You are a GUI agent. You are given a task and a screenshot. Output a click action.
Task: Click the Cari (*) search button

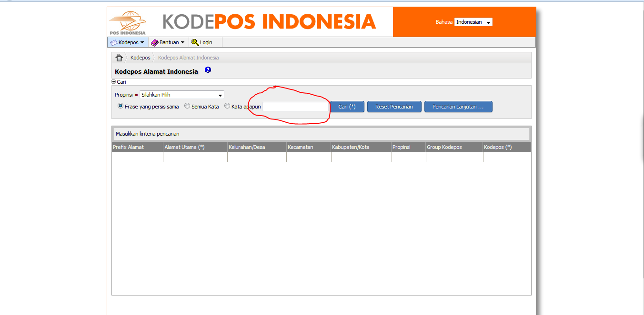[347, 107]
